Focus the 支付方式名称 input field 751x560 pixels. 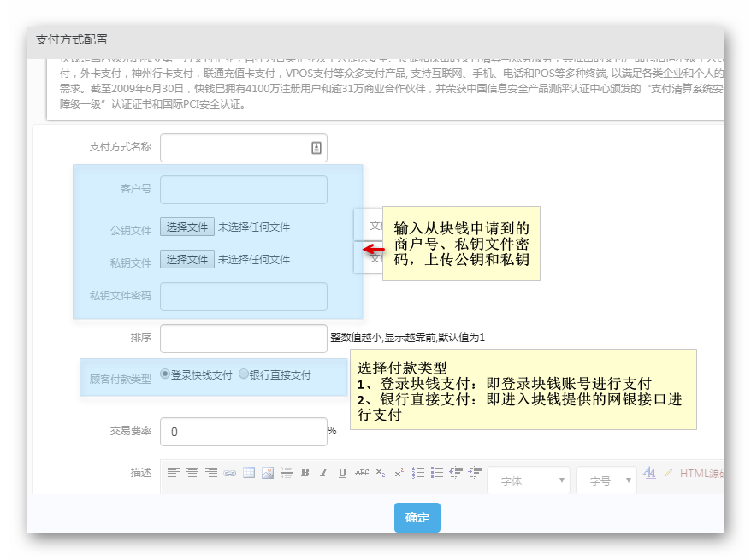tap(243, 148)
